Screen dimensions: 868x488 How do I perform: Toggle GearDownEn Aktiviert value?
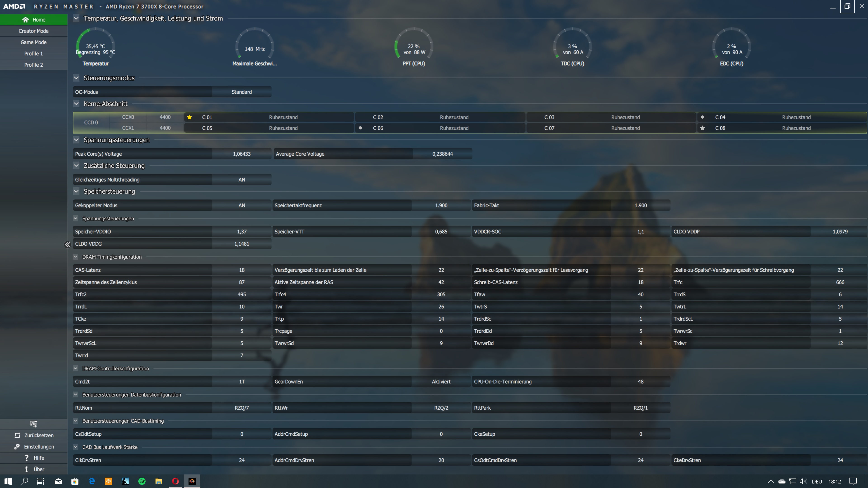pyautogui.click(x=441, y=382)
